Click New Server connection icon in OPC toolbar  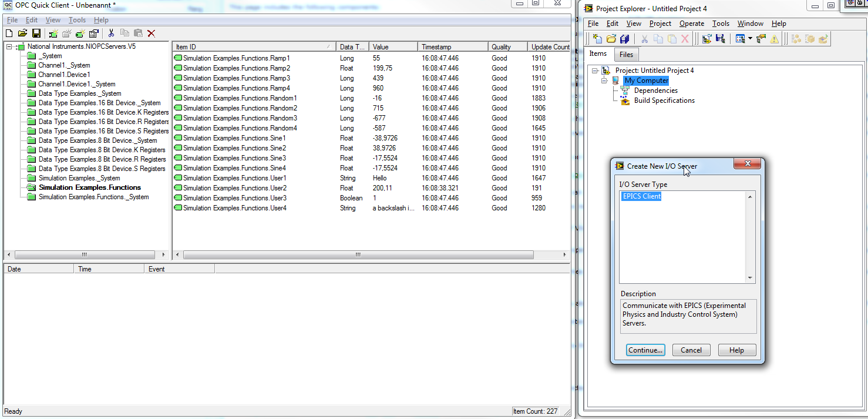coord(54,33)
